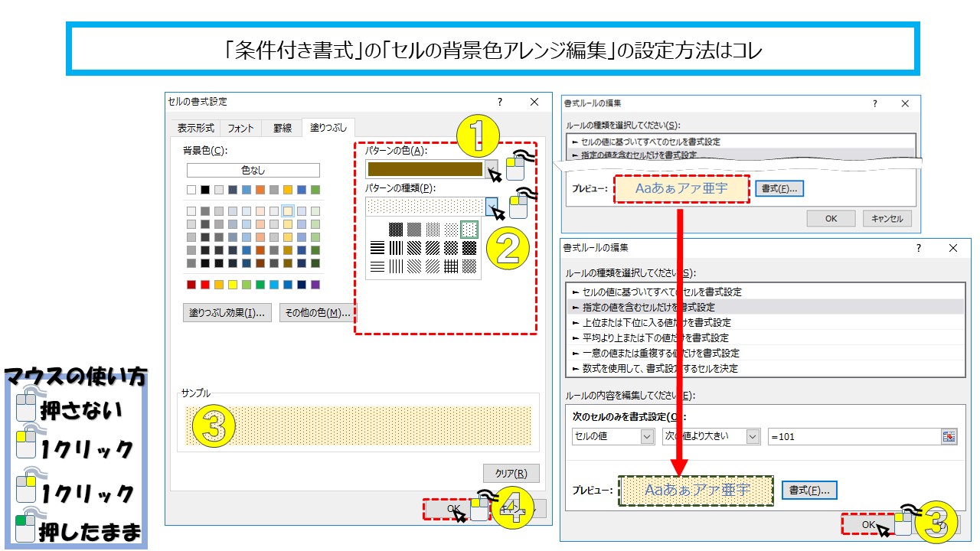Pick the gold theme color swatch in top row
The height and width of the screenshot is (551, 980).
click(288, 190)
